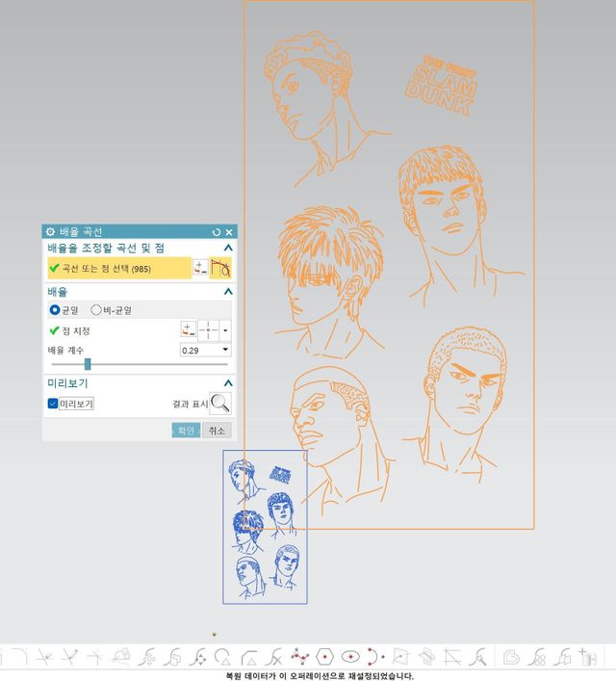616x681 pixels.
Task: Toggle the 미리보기 checkbox
Action: coord(53,404)
